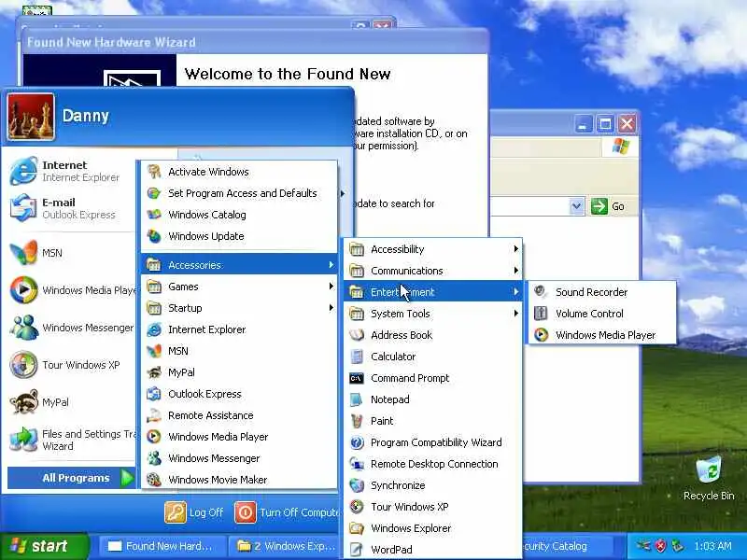Open Address Book in Accessories
Image resolution: width=747 pixels, height=560 pixels.
tap(433, 335)
